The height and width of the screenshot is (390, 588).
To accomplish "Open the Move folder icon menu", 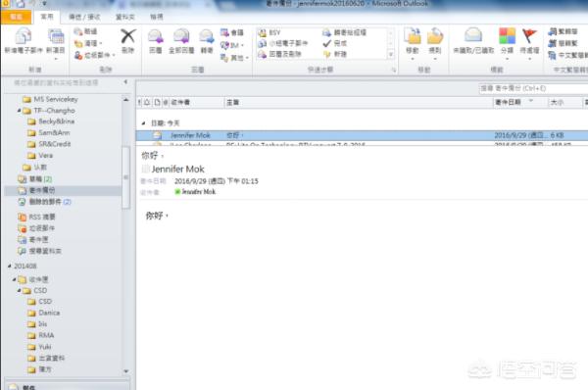I will (413, 42).
